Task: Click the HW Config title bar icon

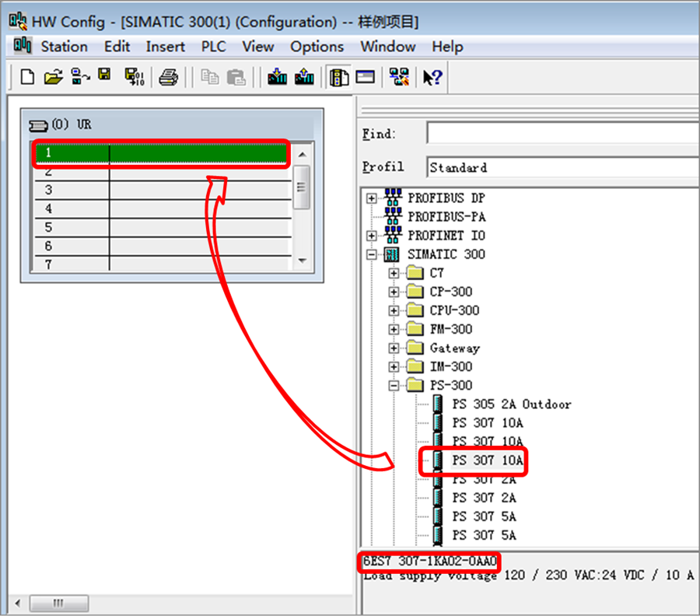Action: tap(19, 21)
